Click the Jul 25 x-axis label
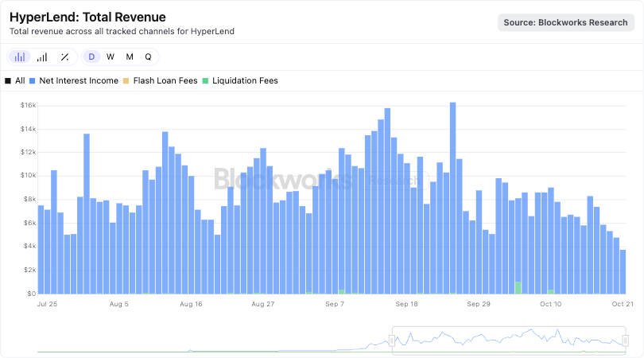644x358 pixels. pos(47,304)
